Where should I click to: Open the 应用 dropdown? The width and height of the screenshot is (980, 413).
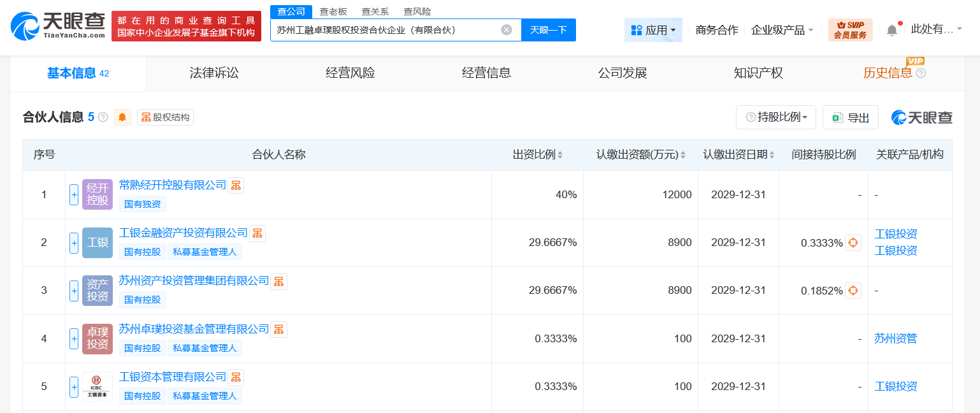[653, 29]
